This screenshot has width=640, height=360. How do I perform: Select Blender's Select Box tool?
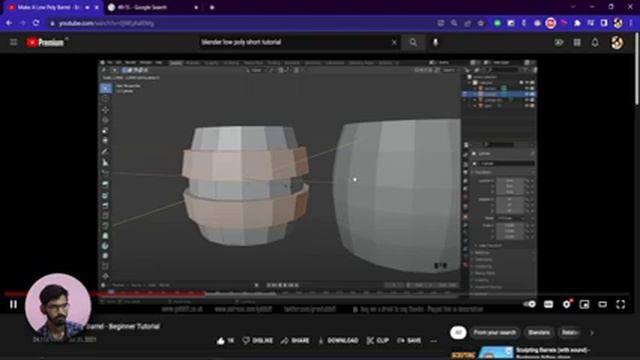[x=106, y=88]
